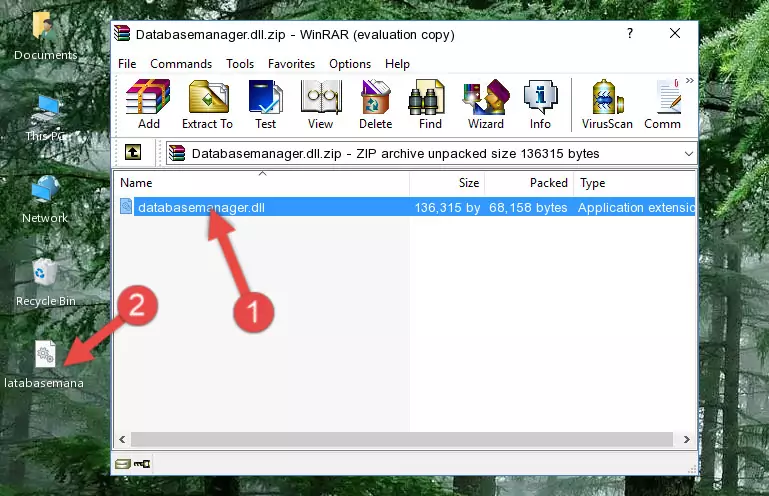Viewport: 769px width, 496px height.
Task: Select the Recycle Bin desktop icon
Action: 45,283
